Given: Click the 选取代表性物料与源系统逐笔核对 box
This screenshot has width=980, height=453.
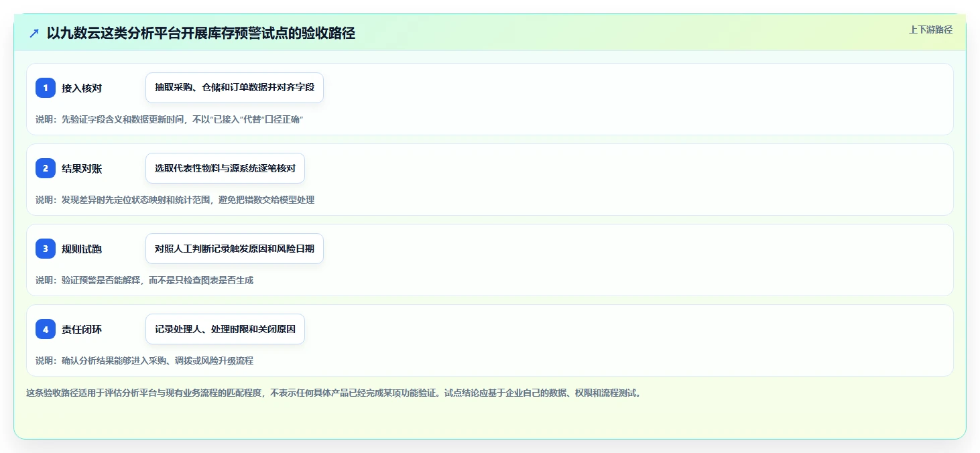Looking at the screenshot, I should [225, 168].
